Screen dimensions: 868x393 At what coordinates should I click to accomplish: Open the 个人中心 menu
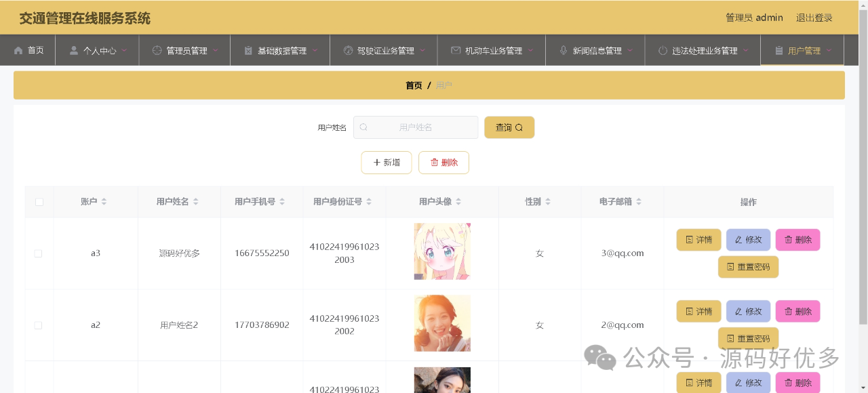click(98, 50)
